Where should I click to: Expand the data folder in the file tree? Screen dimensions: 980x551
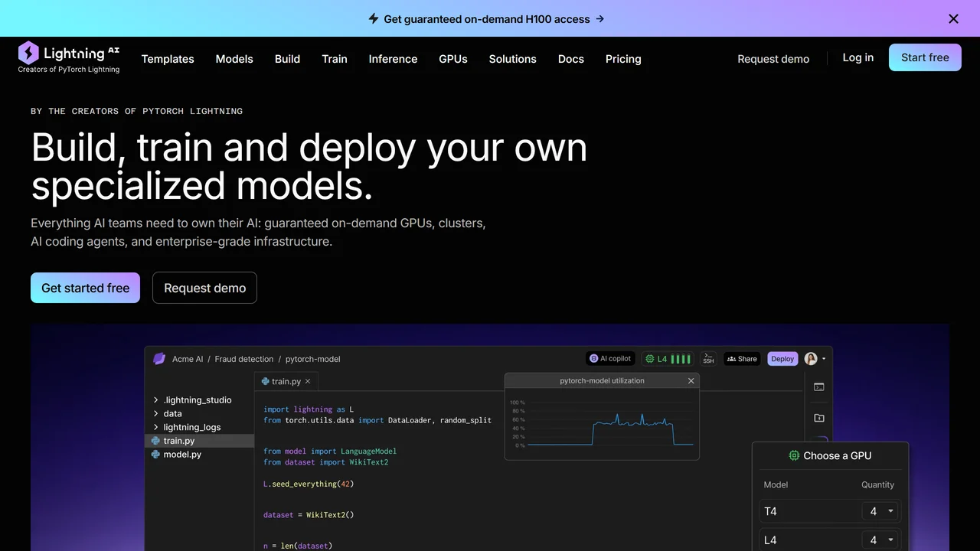pos(156,414)
